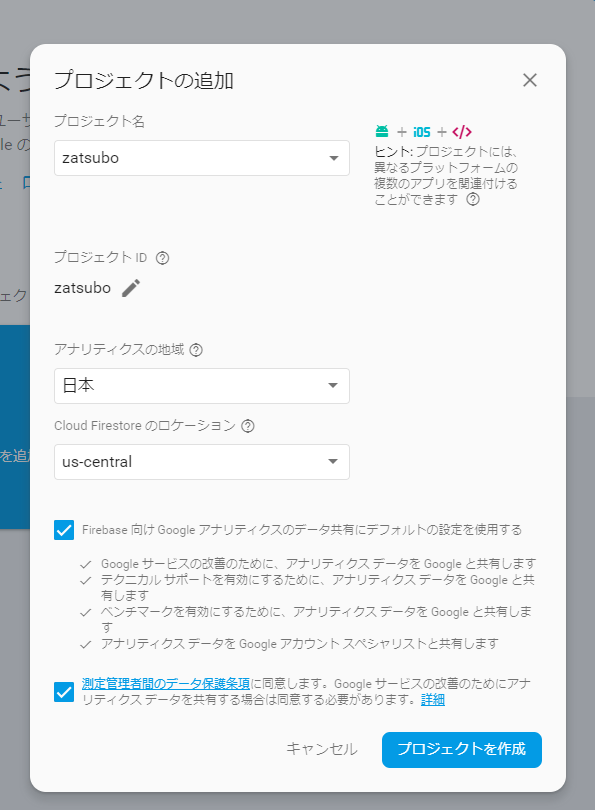The height and width of the screenshot is (810, 595).
Task: Open the us-central Firestore location dropdown
Action: (201, 461)
